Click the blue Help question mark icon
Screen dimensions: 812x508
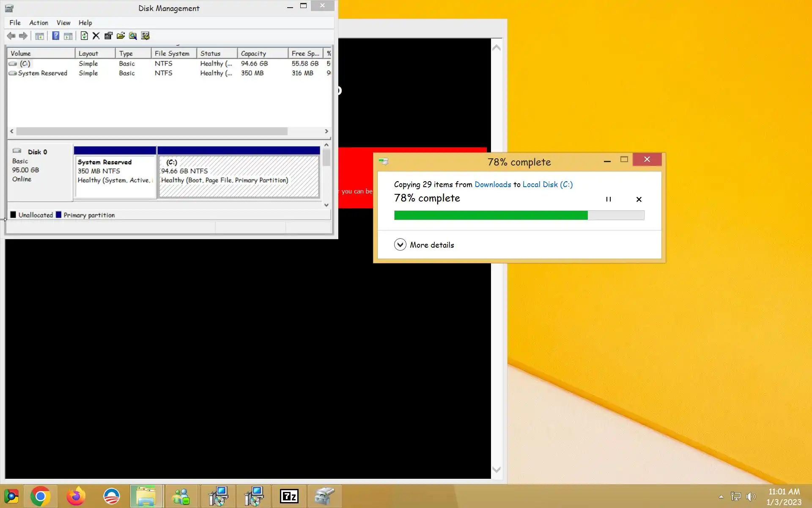[55, 36]
